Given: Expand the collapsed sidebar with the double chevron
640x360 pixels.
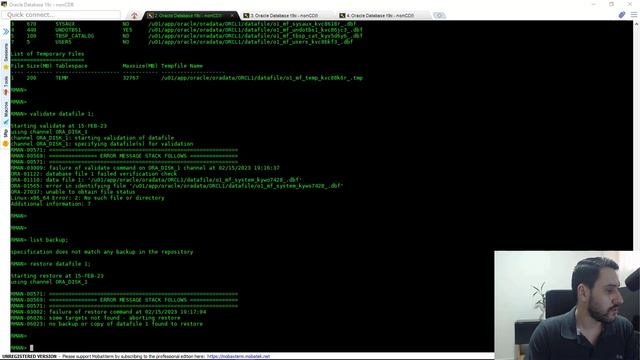Looking at the screenshot, I should pos(6,31).
